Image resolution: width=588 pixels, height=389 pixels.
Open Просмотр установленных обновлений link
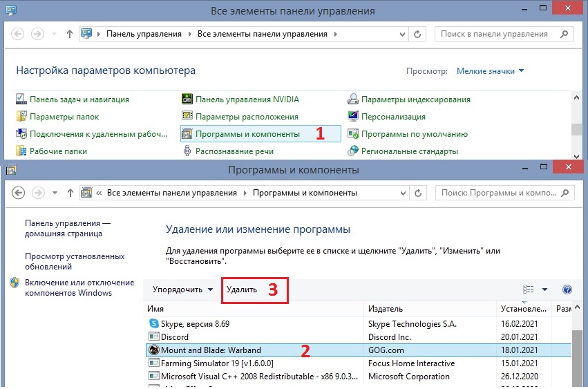[75, 261]
